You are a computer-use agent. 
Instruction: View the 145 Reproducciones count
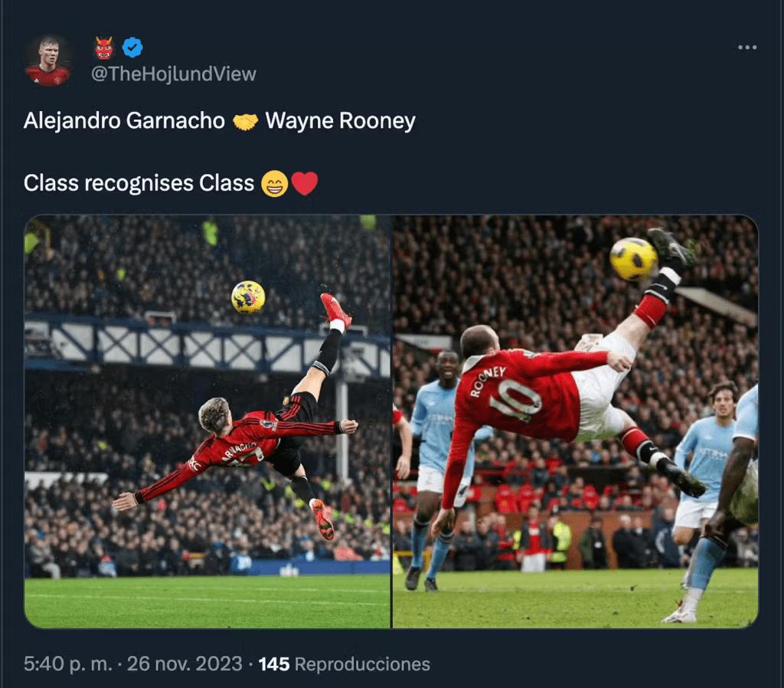pos(345,664)
